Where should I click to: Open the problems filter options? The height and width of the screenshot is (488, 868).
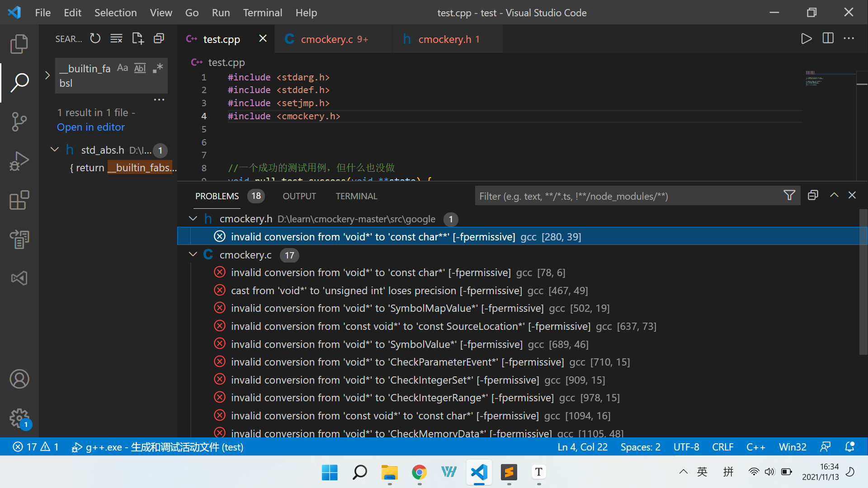(789, 195)
